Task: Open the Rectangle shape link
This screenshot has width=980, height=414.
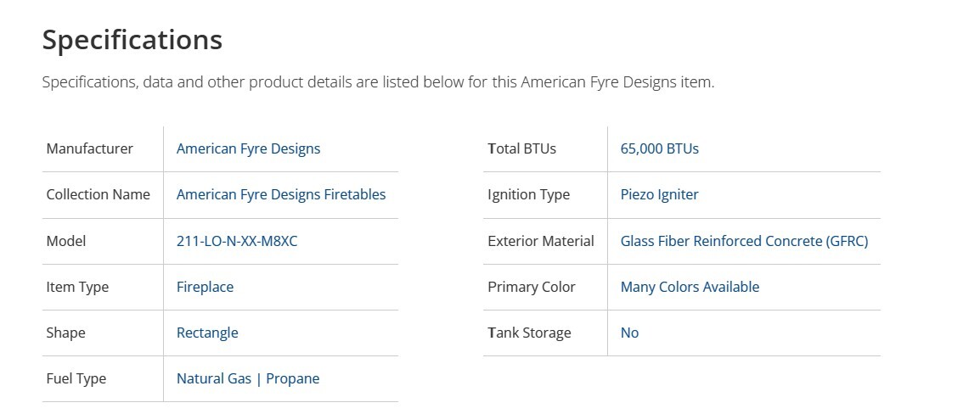Action: pyautogui.click(x=207, y=333)
